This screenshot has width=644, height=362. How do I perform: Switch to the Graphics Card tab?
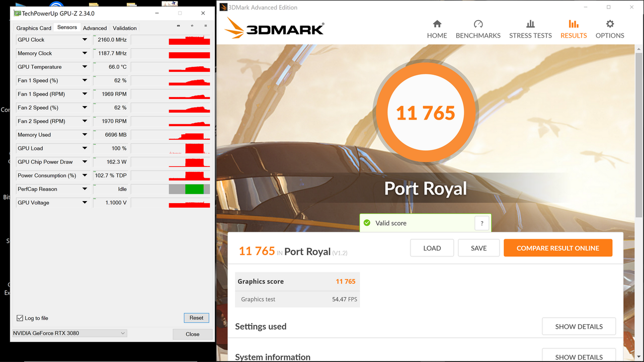(x=34, y=28)
